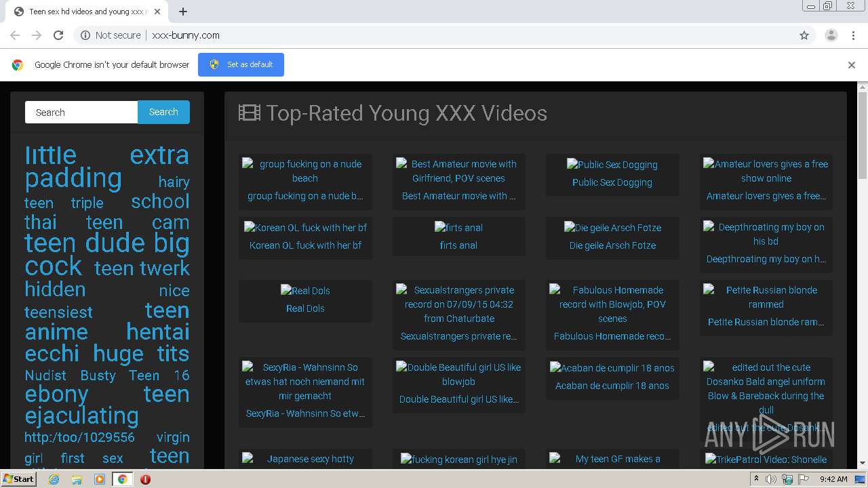Launch Internet Explorer from the taskbar

click(x=54, y=479)
